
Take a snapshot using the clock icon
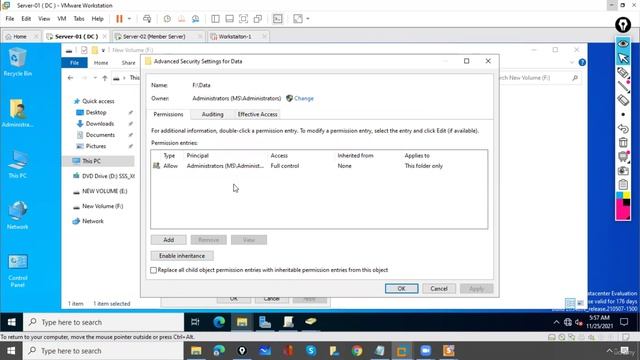point(167,19)
